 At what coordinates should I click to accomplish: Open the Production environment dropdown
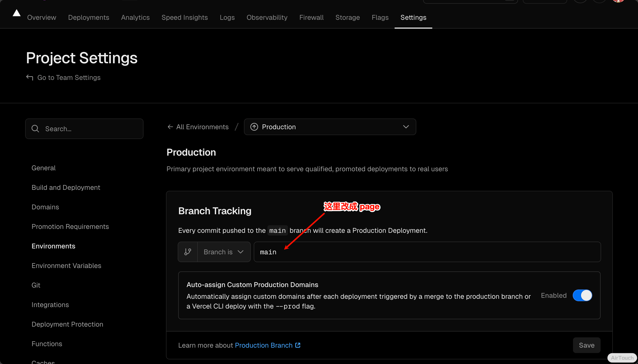click(330, 127)
